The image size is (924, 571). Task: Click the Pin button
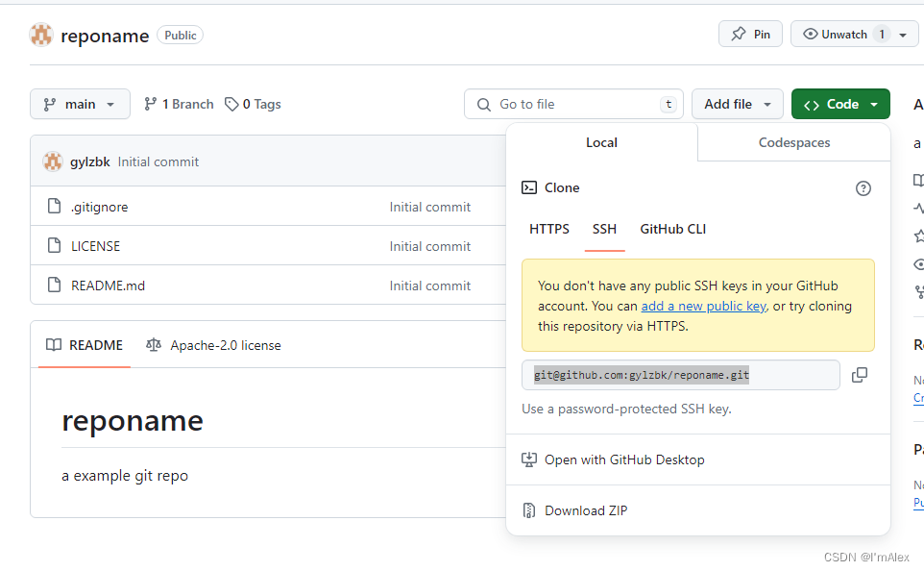click(750, 35)
